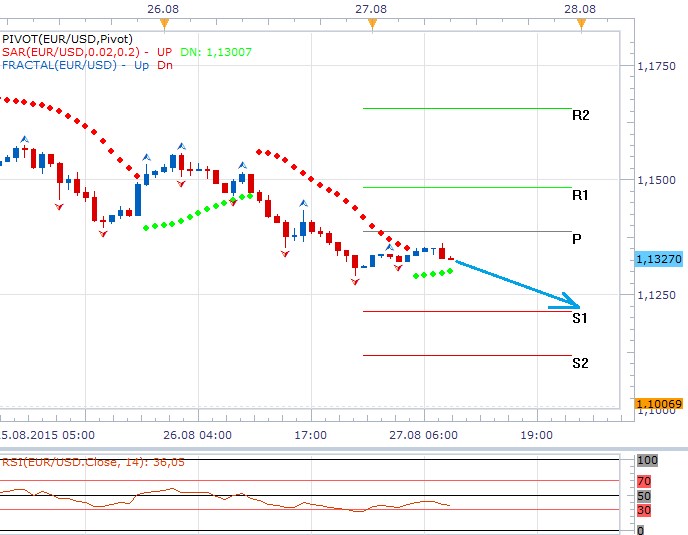Click the 27.08 orange day marker triangle
688x535 pixels.
coord(372,23)
